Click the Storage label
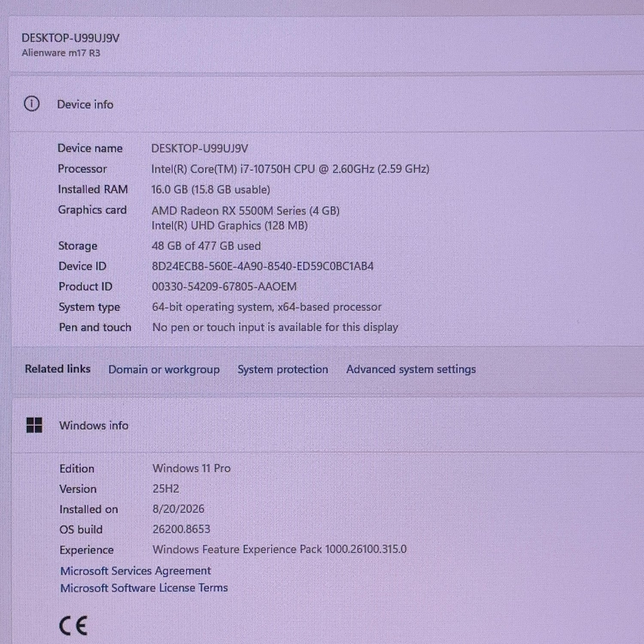 (x=78, y=246)
